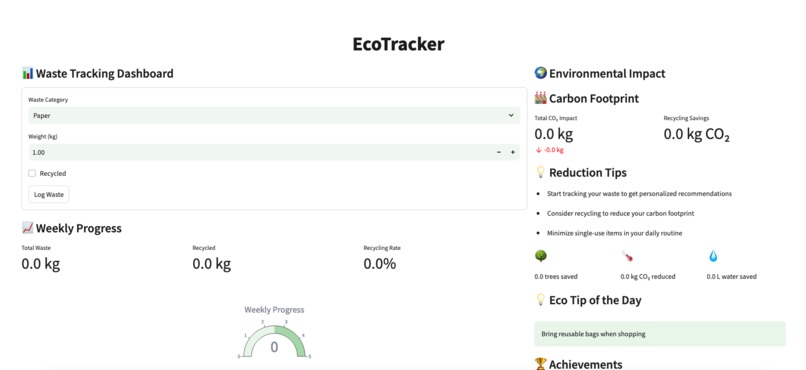
Task: Click the thermometer icon above CO₂ reduced
Action: [627, 256]
